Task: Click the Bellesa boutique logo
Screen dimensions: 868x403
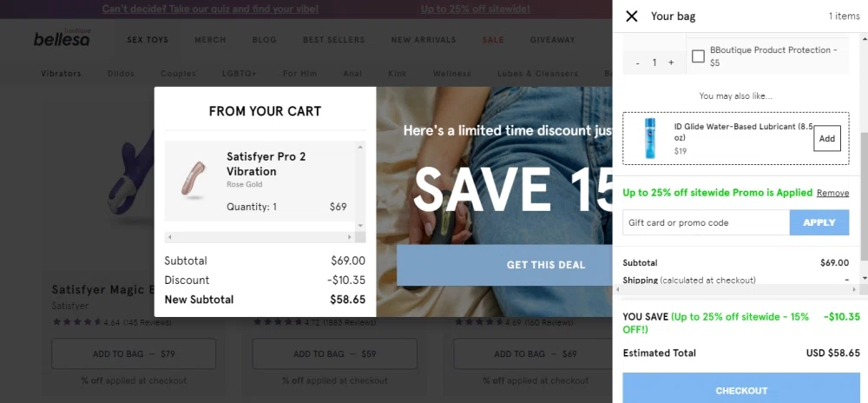Action: point(62,39)
